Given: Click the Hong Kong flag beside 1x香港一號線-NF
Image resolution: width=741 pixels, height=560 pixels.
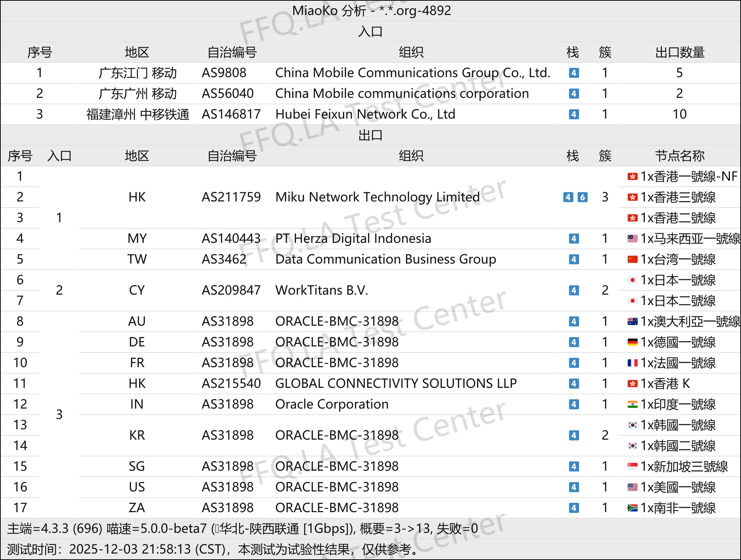Looking at the screenshot, I should (632, 176).
